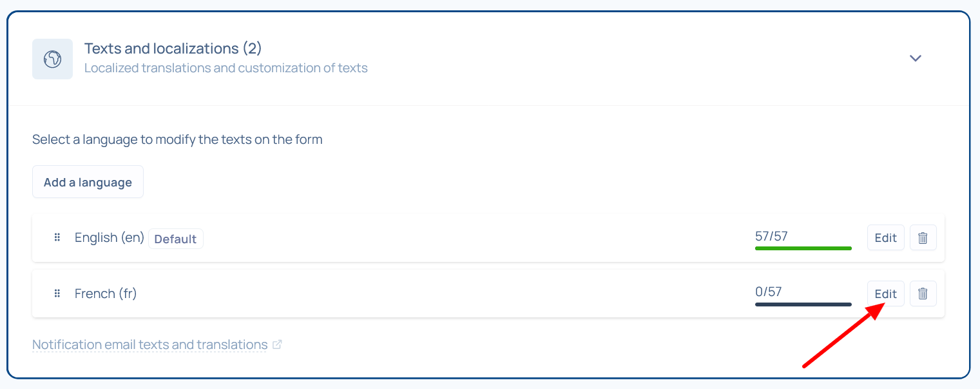Click the Add a language button

tap(88, 182)
